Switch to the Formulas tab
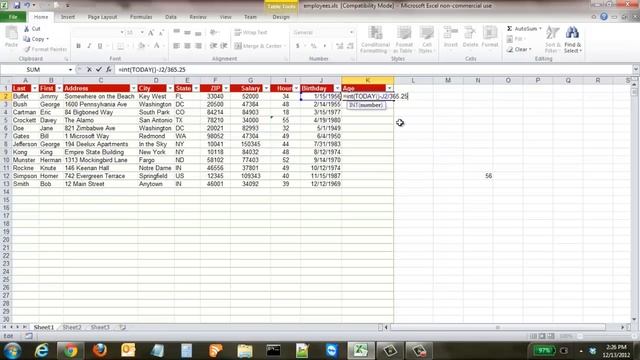This screenshot has width=640, height=360. (x=141, y=17)
